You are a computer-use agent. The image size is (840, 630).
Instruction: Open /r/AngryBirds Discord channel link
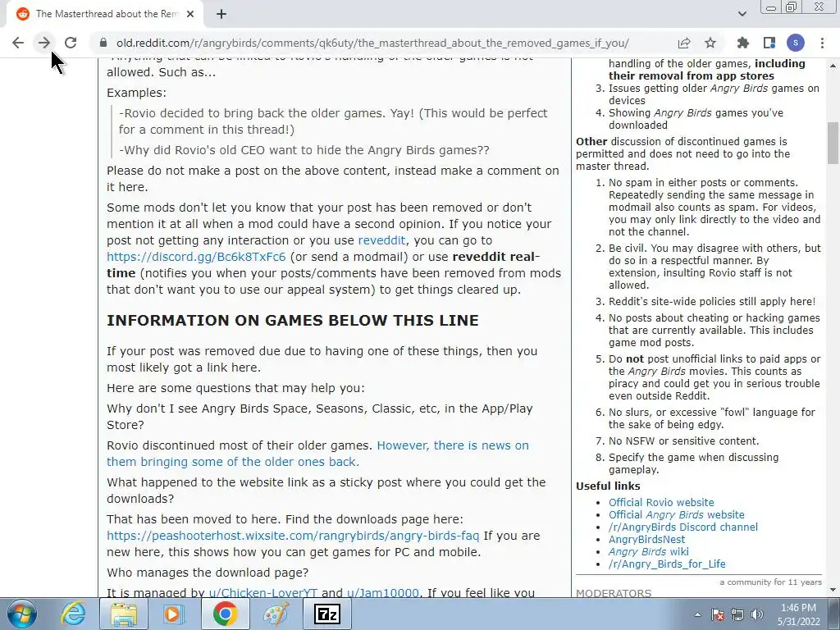(683, 527)
